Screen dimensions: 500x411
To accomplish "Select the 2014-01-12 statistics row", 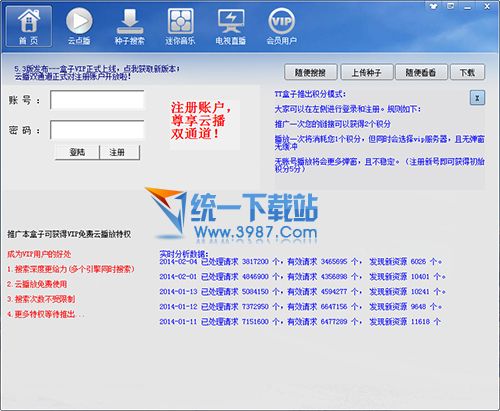I will [300, 306].
